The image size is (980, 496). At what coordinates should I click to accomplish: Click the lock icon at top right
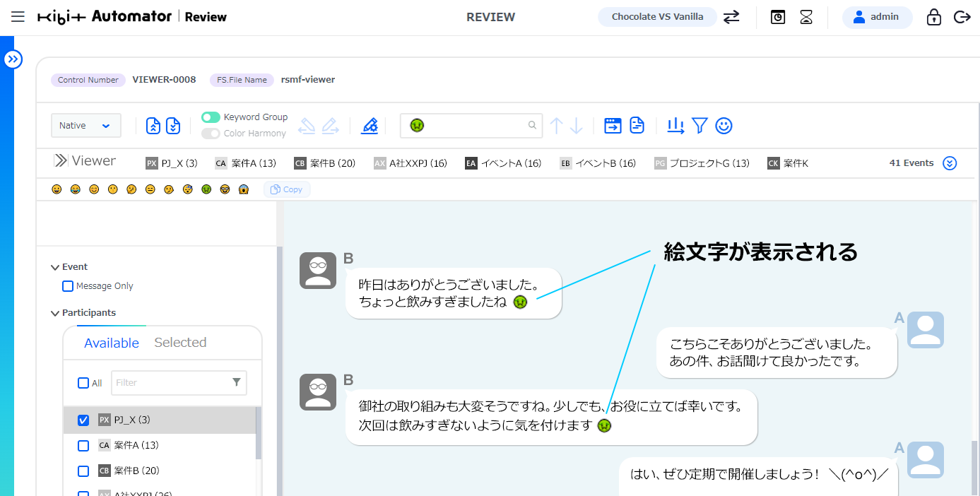click(933, 17)
